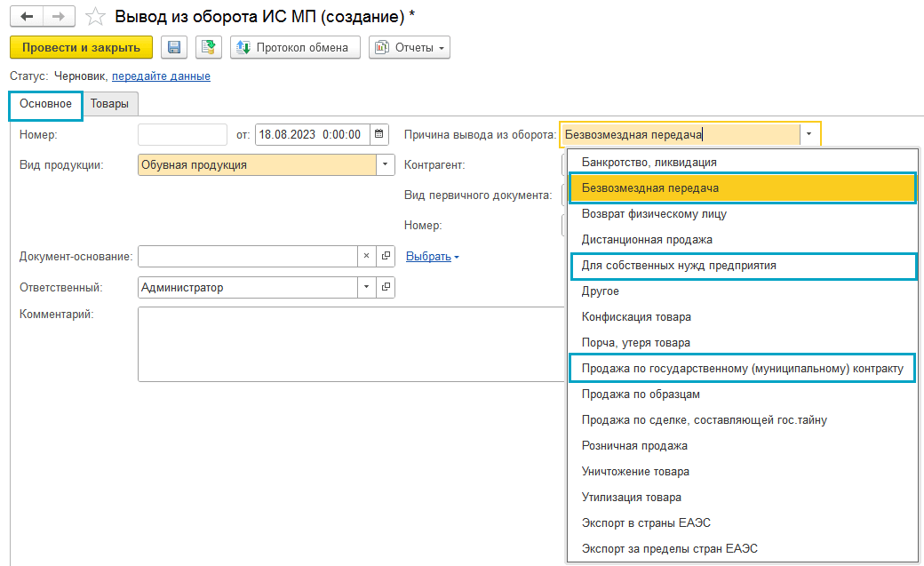The width and height of the screenshot is (924, 566).
Task: Open the Отчеты dropdown menu
Action: click(410, 47)
